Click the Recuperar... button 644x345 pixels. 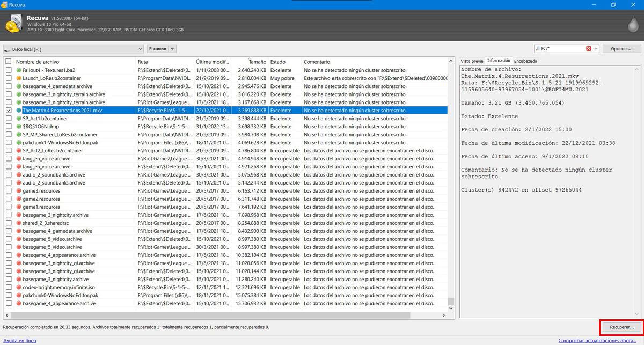(621, 327)
